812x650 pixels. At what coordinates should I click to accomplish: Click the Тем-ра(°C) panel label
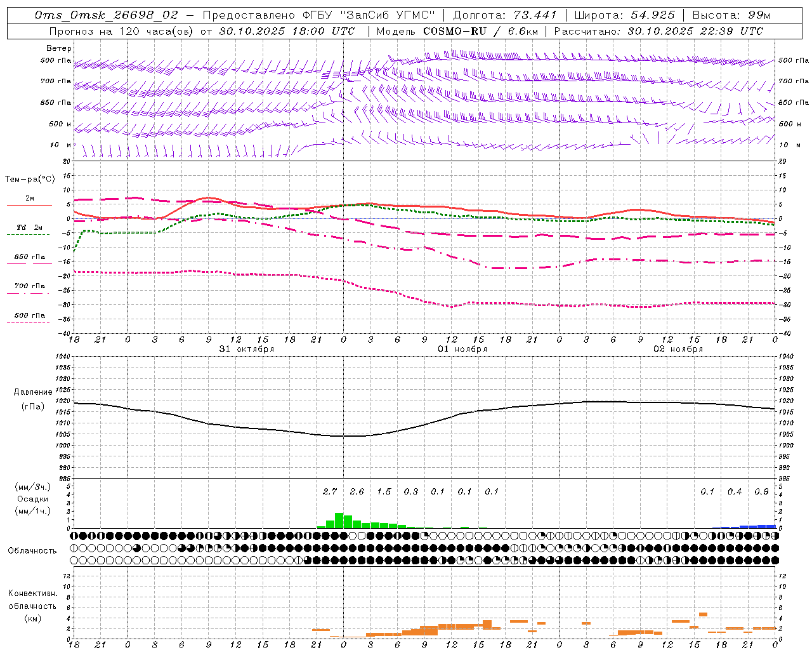click(30, 180)
